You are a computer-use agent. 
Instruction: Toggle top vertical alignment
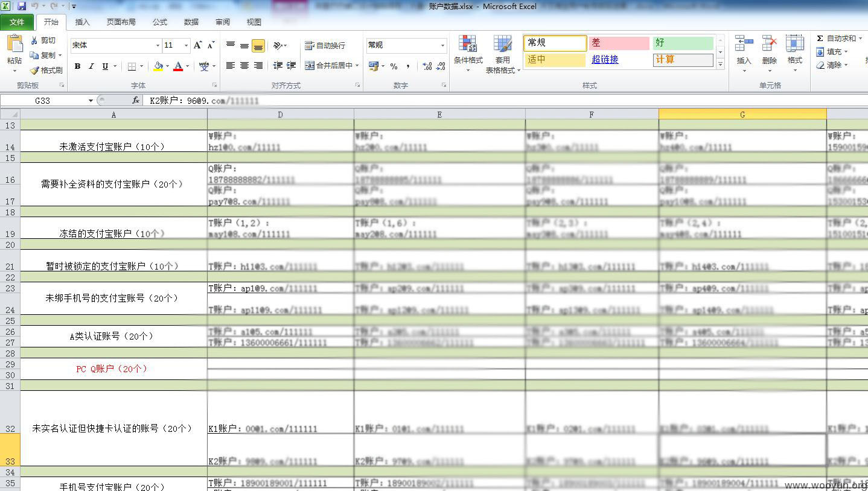pos(231,45)
